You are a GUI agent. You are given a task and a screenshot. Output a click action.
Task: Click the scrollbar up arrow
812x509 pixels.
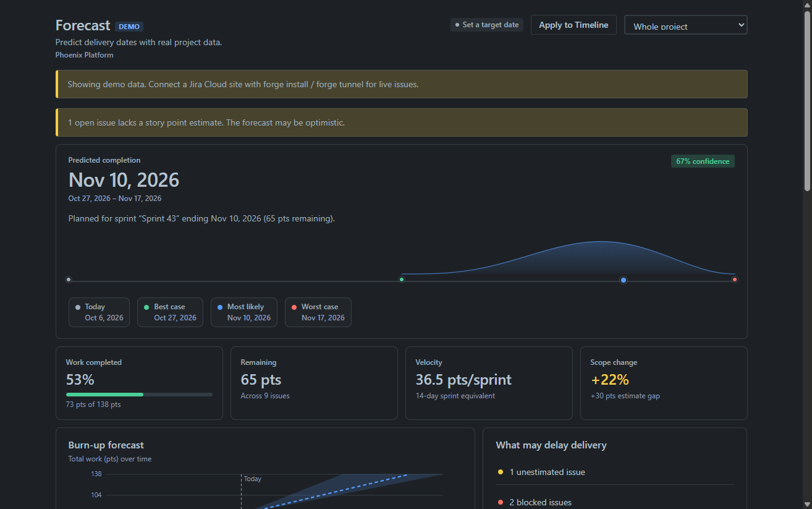[807, 5]
